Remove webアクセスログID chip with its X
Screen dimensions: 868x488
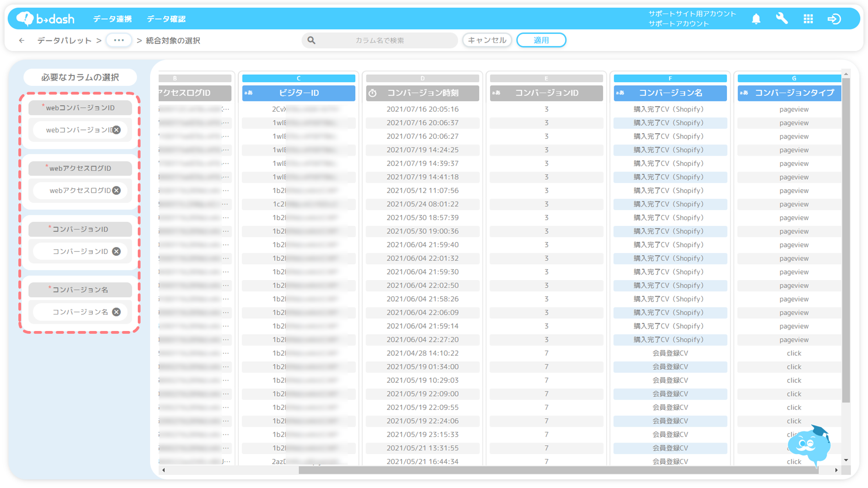coord(117,191)
